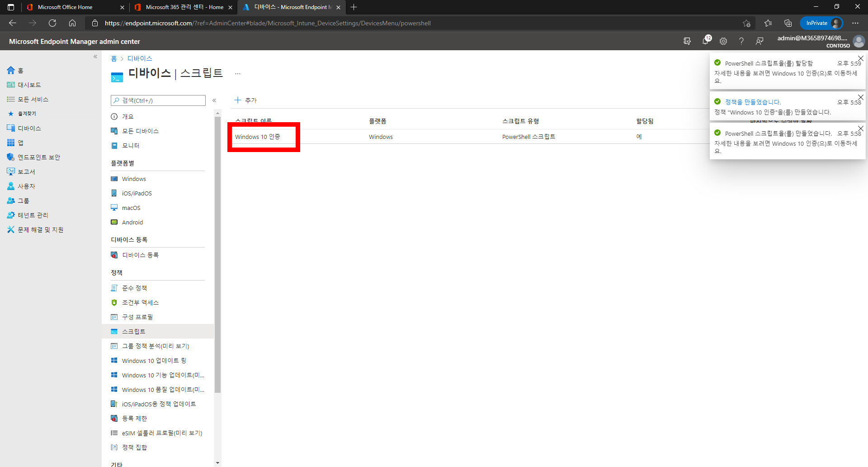
Task: Open 디바이스 in the left navigation
Action: point(24,129)
